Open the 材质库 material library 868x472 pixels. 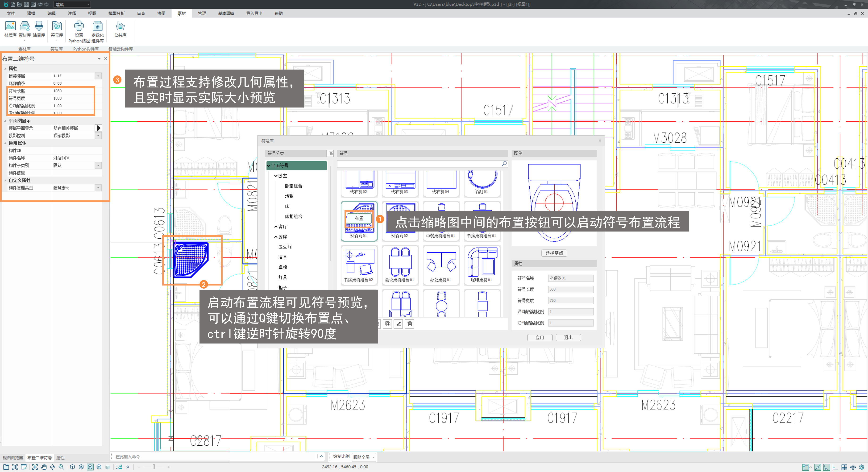pos(10,29)
